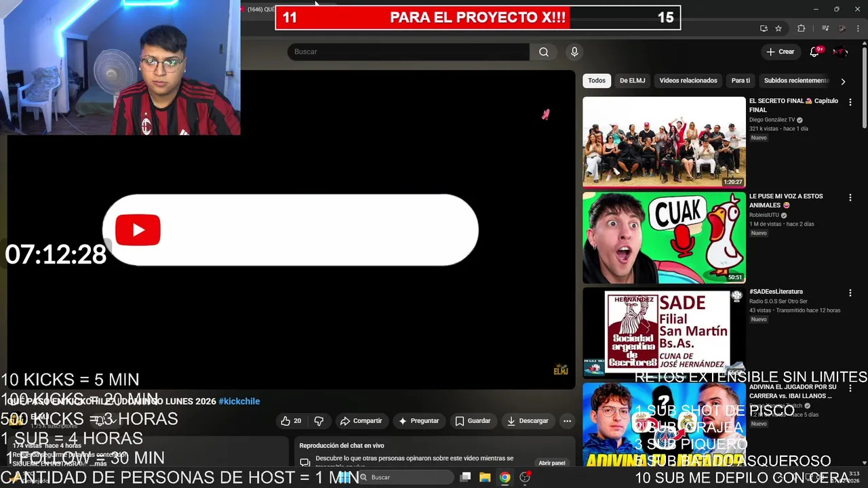Open File Explorer from the taskbar

point(485,477)
